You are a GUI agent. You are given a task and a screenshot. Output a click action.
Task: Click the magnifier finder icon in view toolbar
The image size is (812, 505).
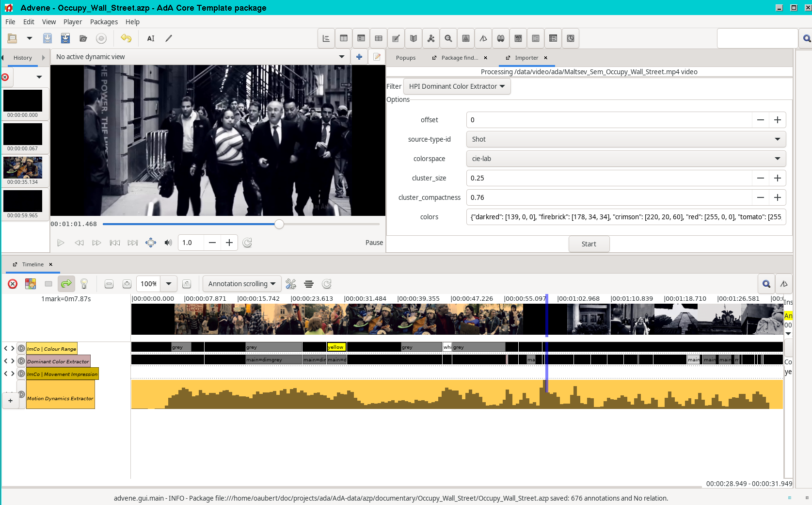click(x=448, y=38)
